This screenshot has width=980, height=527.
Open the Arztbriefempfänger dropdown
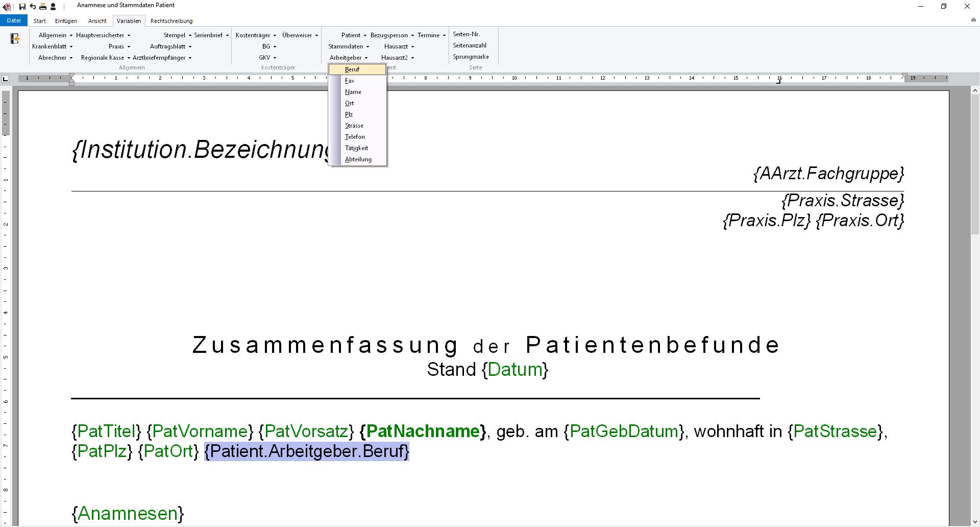[162, 58]
